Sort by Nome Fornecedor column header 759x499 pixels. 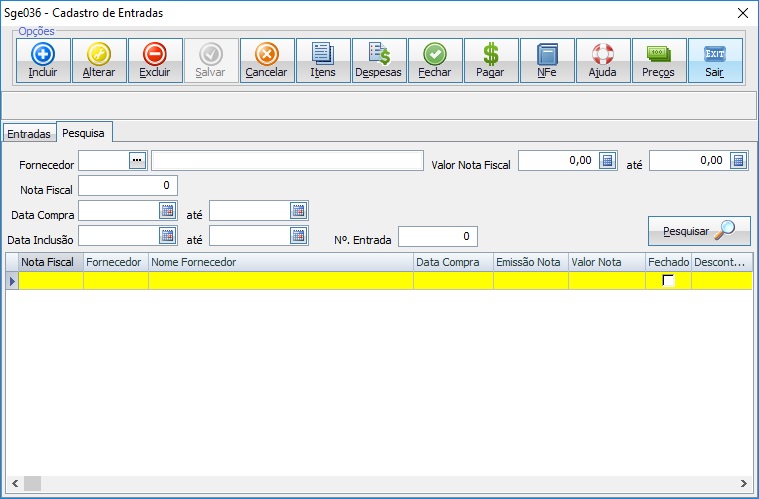click(x=281, y=262)
